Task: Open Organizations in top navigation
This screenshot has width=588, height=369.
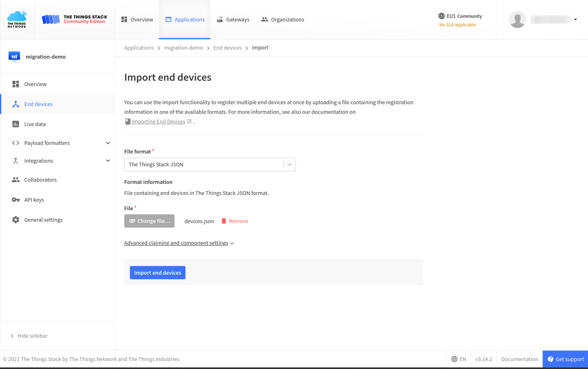Action: 283,19
